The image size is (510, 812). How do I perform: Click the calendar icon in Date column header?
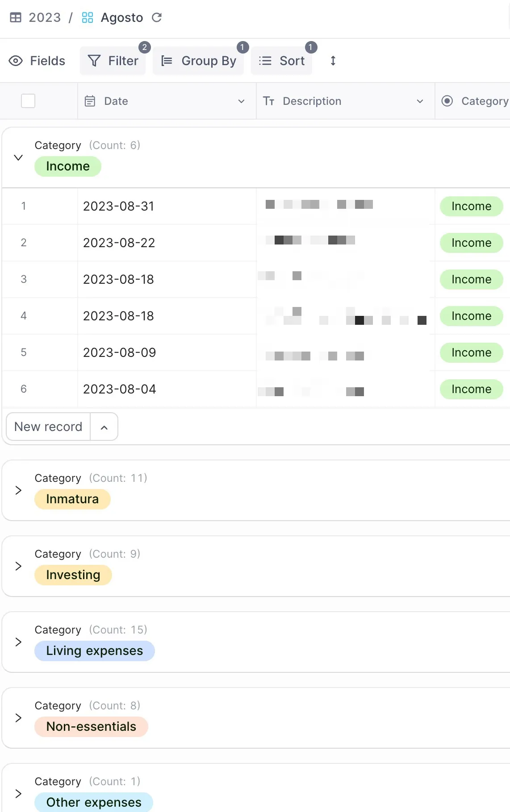(x=90, y=101)
